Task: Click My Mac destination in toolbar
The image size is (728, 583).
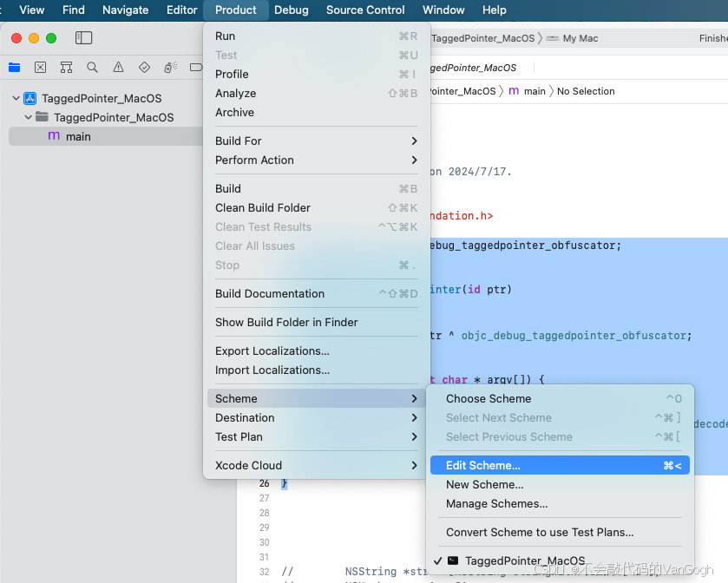Action: coord(580,38)
